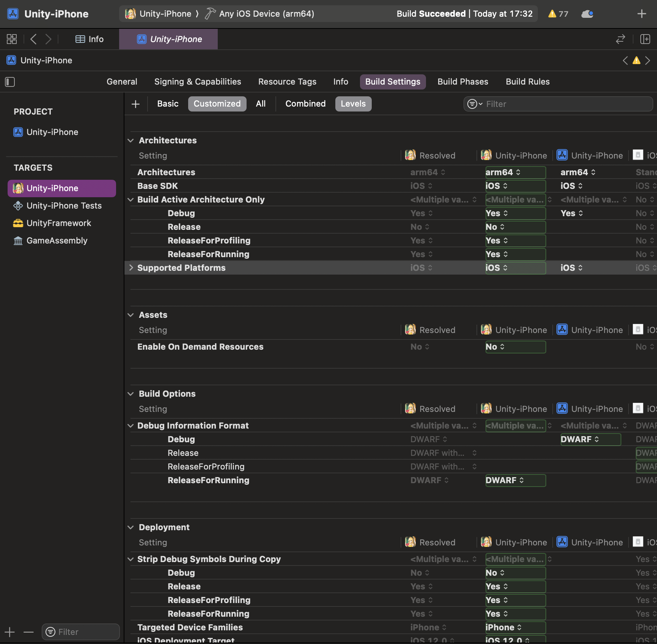
Task: Click the add editor split icon
Action: (x=645, y=39)
